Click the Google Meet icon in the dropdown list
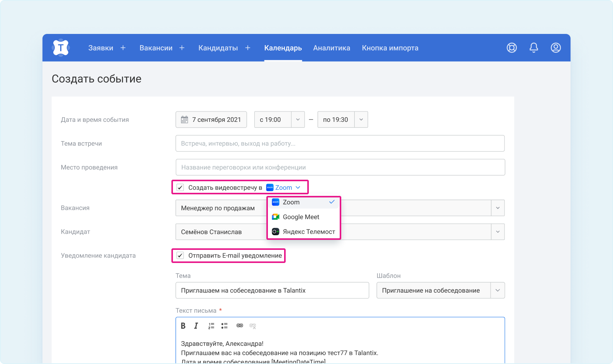This screenshot has height=364, width=613. click(276, 217)
